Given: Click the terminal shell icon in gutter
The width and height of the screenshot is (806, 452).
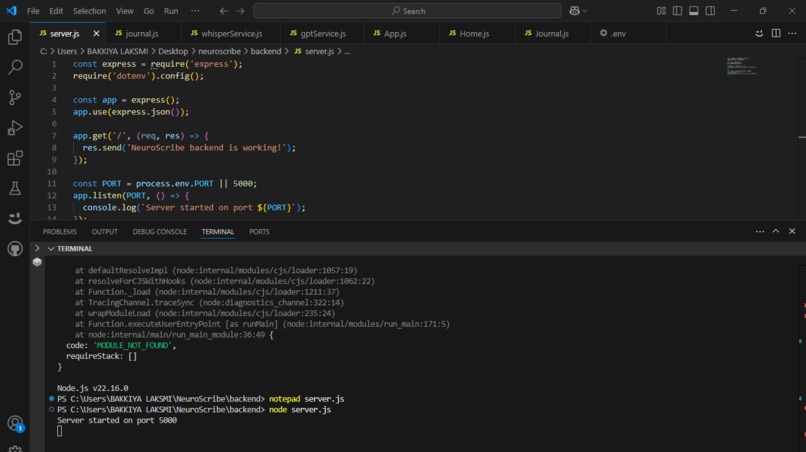Looking at the screenshot, I should pos(37,262).
